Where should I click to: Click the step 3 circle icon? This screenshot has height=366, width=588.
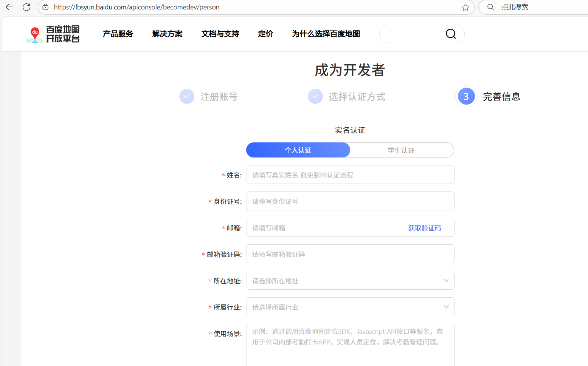[x=466, y=97]
